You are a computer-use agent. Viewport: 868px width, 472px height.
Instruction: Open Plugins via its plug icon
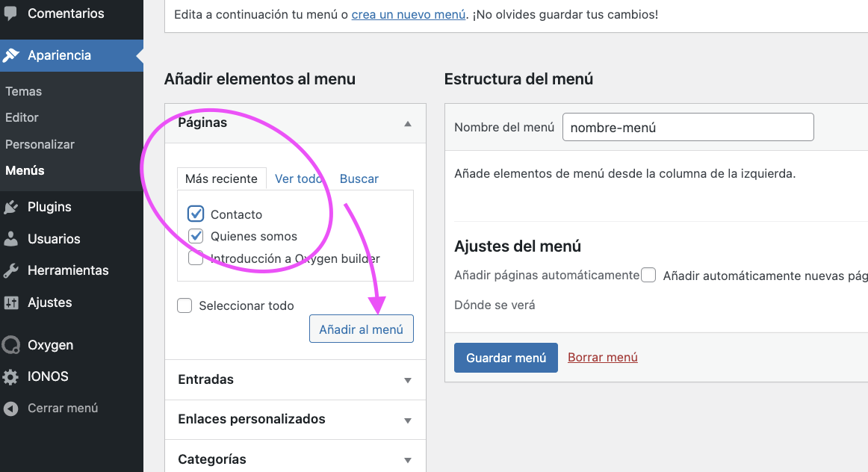[11, 207]
